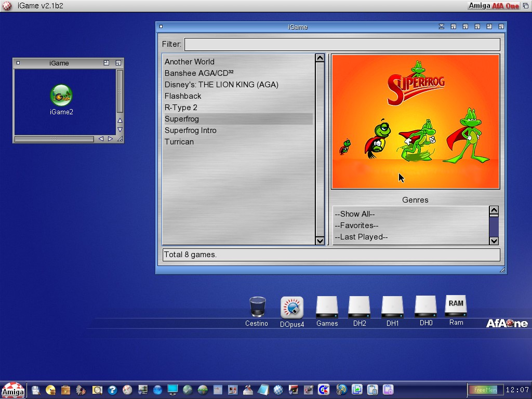The width and height of the screenshot is (532, 399).
Task: Open the DH2 drive icon
Action: pyautogui.click(x=359, y=308)
